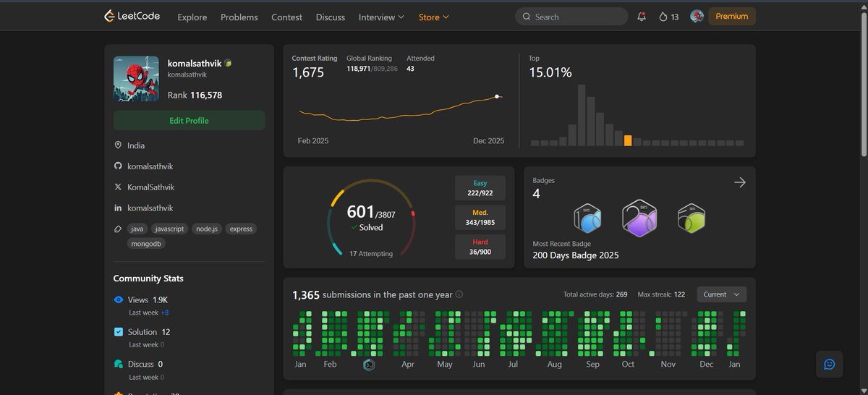Click the Total active days 269 text
868x395 pixels.
point(595,294)
